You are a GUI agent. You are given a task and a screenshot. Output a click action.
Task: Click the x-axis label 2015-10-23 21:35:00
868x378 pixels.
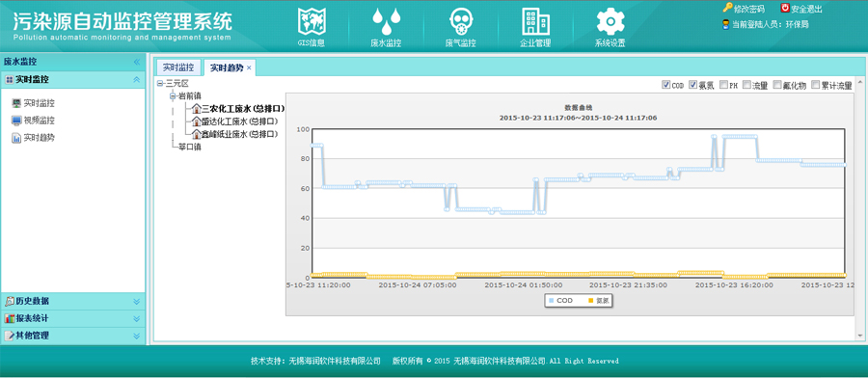tap(628, 285)
